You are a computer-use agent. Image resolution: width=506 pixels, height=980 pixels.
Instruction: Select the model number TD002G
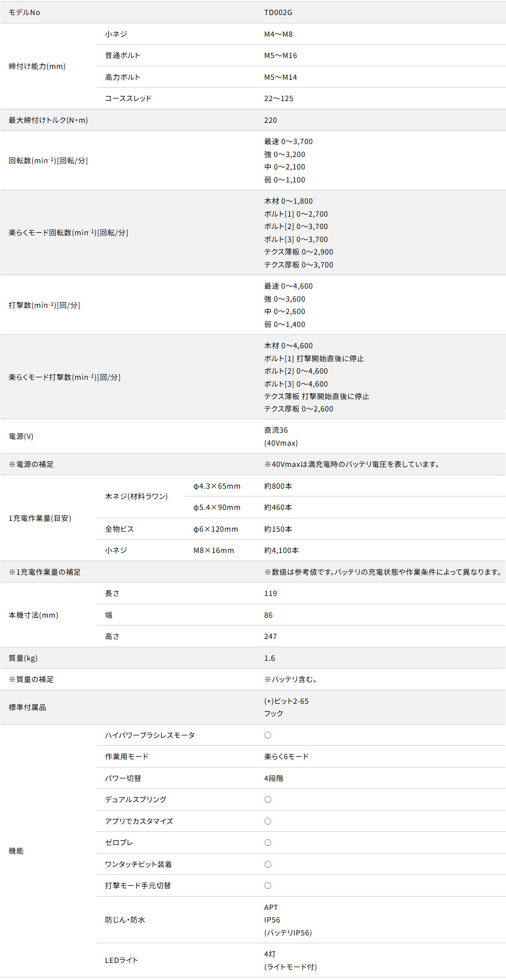point(278,12)
